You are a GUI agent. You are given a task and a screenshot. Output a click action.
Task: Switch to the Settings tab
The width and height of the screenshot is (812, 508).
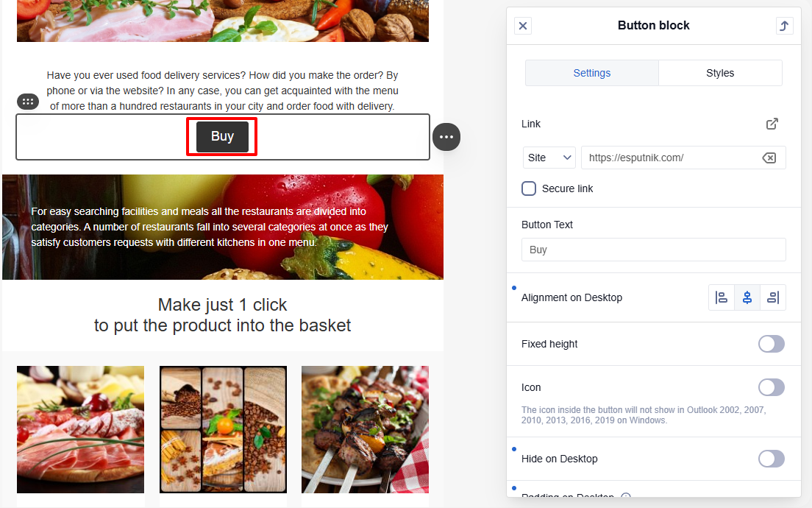point(592,73)
